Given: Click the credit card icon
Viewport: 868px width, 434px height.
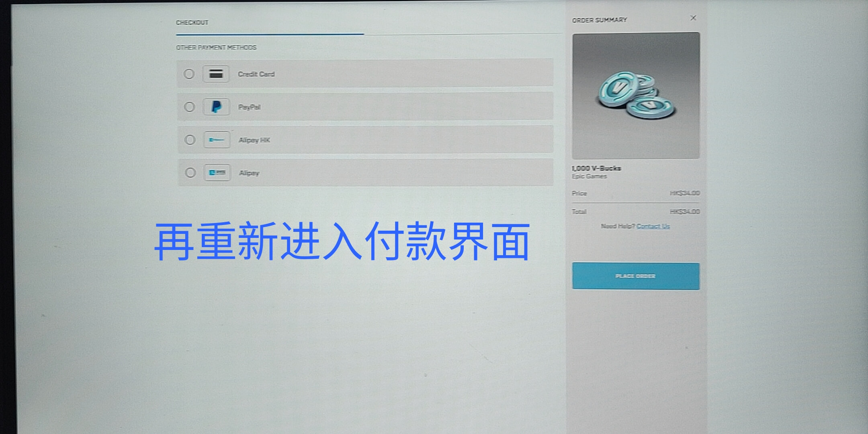Looking at the screenshot, I should (x=216, y=74).
